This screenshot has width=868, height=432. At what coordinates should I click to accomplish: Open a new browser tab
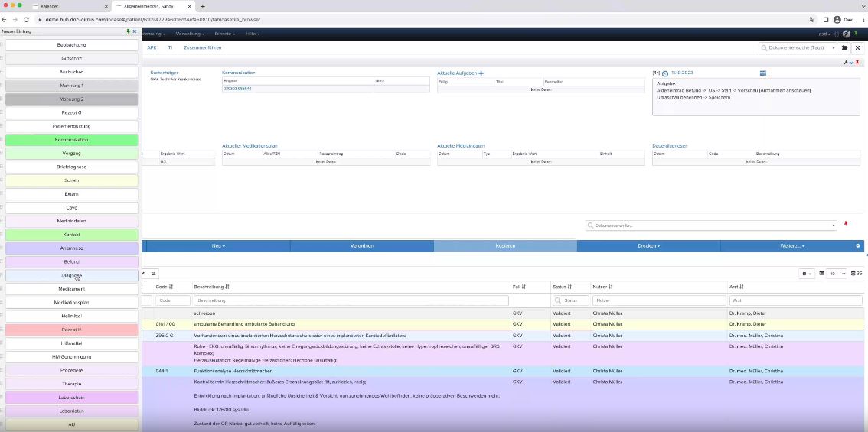point(203,6)
